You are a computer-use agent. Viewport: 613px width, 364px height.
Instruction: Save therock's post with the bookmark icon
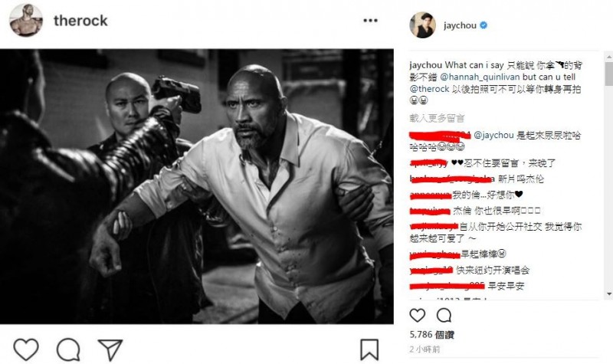369,349
